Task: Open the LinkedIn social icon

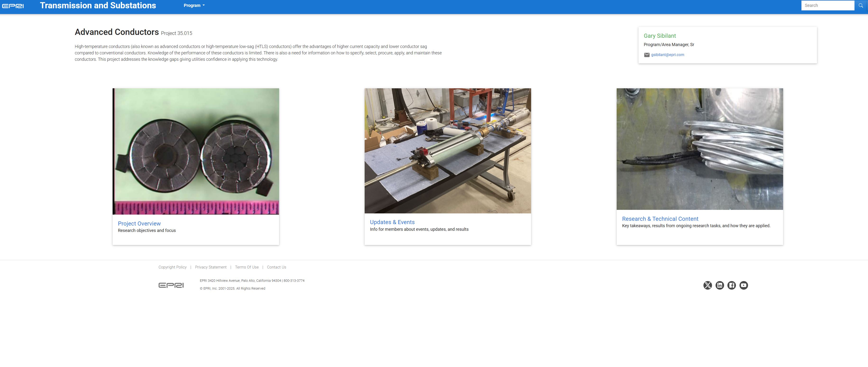Action: click(719, 285)
